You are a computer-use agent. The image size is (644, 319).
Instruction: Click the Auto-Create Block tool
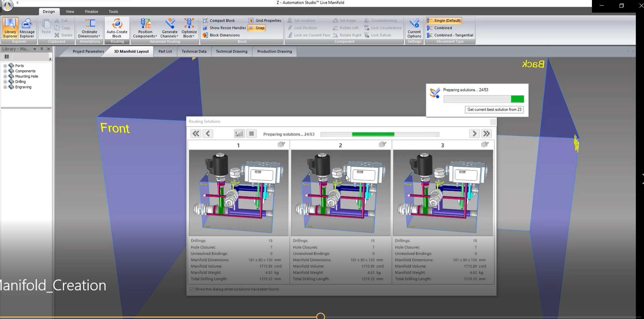click(117, 28)
